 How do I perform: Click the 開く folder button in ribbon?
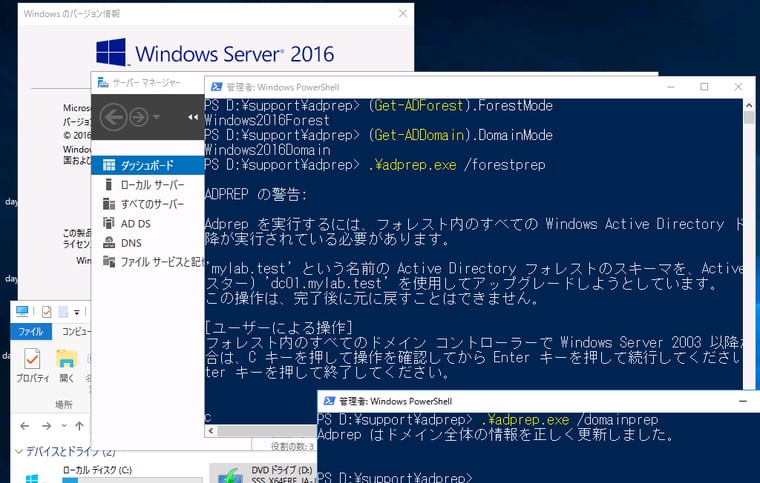[x=67, y=365]
